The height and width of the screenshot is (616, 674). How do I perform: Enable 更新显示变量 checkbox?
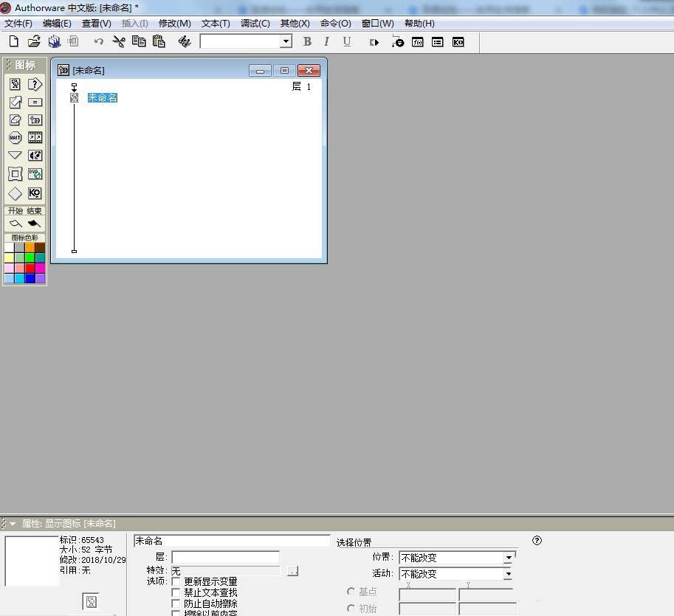176,581
